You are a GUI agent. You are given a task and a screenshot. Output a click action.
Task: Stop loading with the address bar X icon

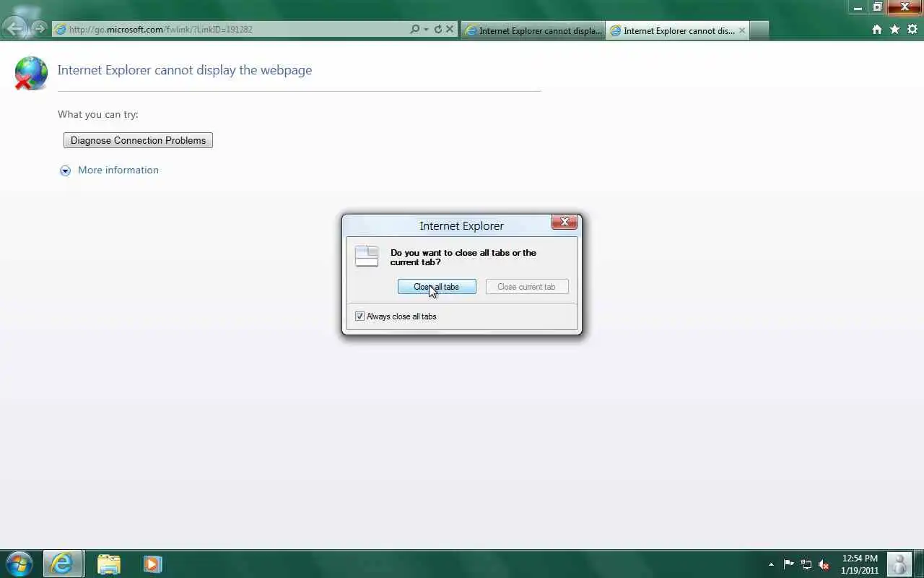[x=450, y=30]
